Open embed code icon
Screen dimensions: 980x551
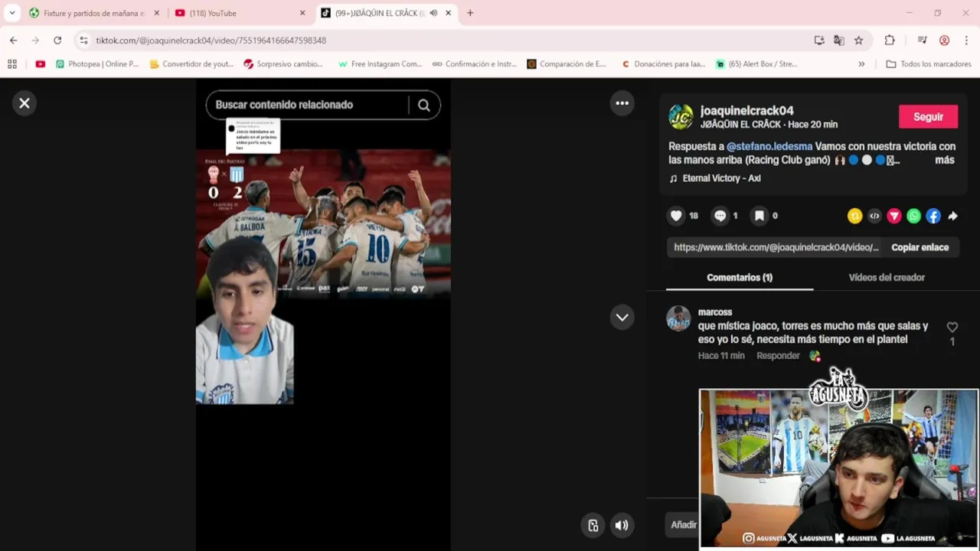click(874, 217)
